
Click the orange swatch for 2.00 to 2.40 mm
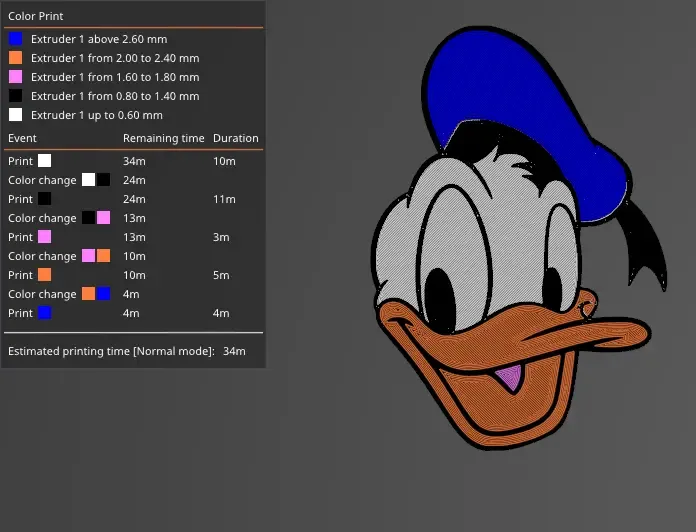16,58
